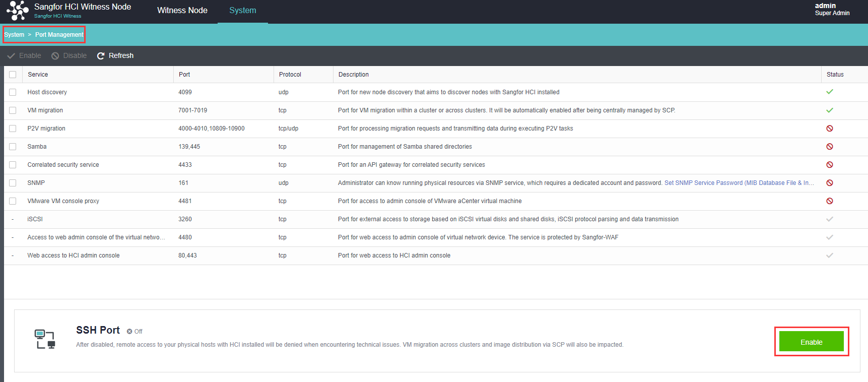Select the Correlated security service checkbox
Viewport: 868px width, 382px height.
tap(13, 165)
